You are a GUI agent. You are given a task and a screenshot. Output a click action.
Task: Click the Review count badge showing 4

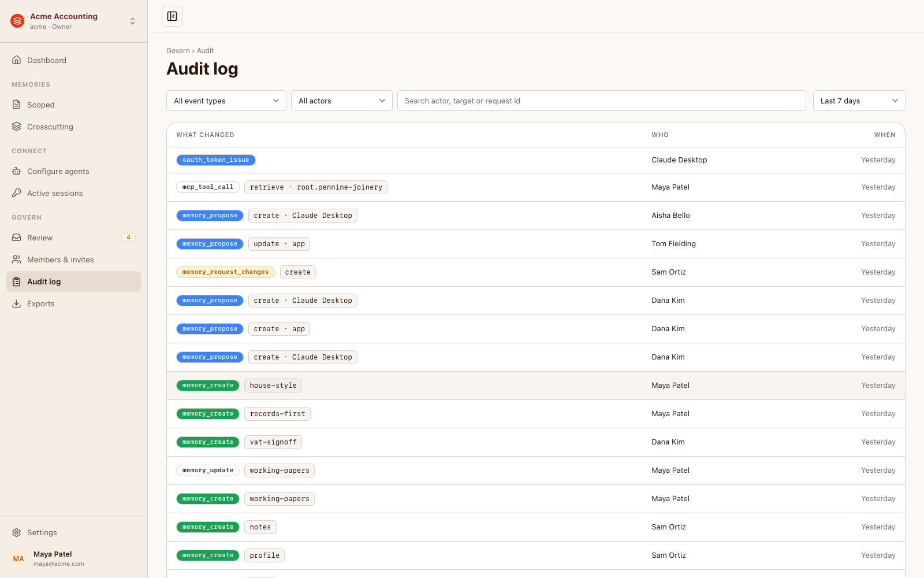128,238
